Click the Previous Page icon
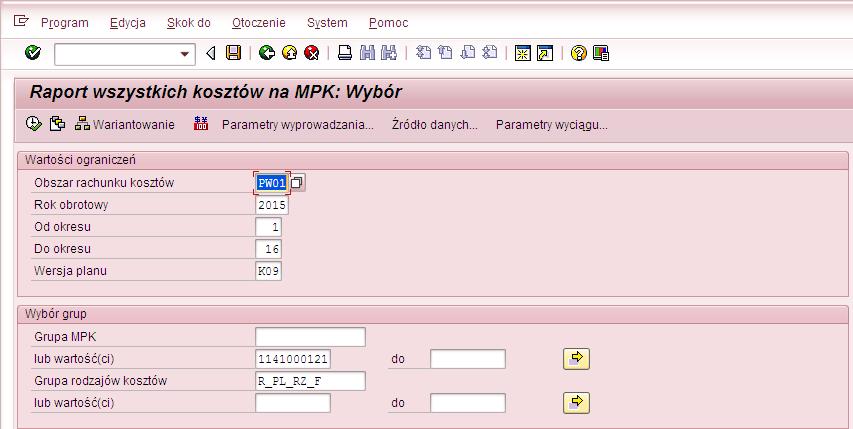Image resolution: width=853 pixels, height=429 pixels. (x=446, y=53)
